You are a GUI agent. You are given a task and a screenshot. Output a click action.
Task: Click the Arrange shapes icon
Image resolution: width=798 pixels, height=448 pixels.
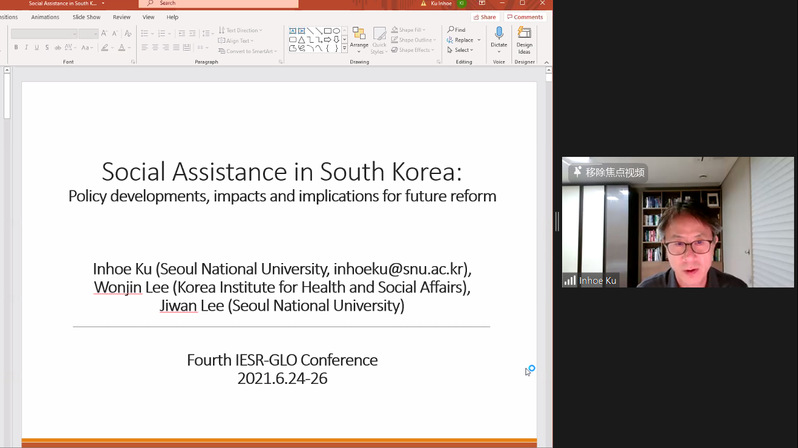coord(359,35)
